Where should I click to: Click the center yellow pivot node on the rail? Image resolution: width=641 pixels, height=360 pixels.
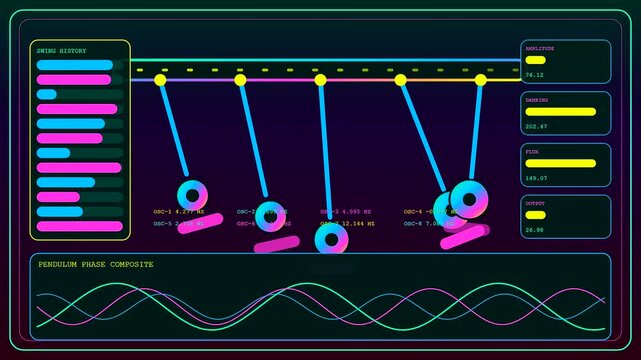point(320,80)
